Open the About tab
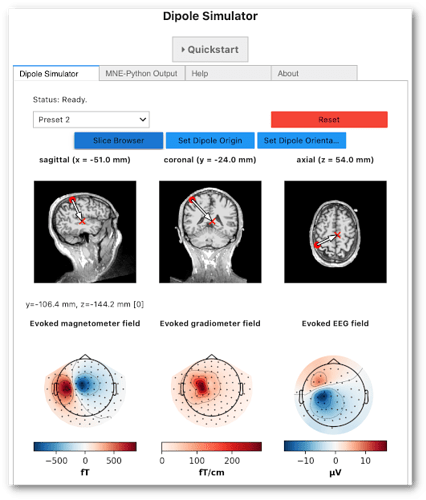Viewport: 426px width, 500px height. coord(314,73)
